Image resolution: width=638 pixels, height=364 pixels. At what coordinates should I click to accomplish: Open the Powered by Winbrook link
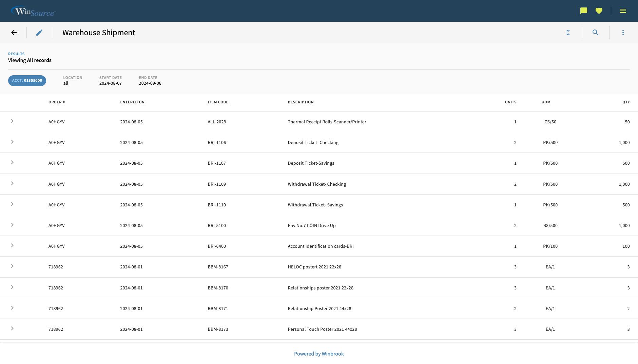tap(319, 353)
